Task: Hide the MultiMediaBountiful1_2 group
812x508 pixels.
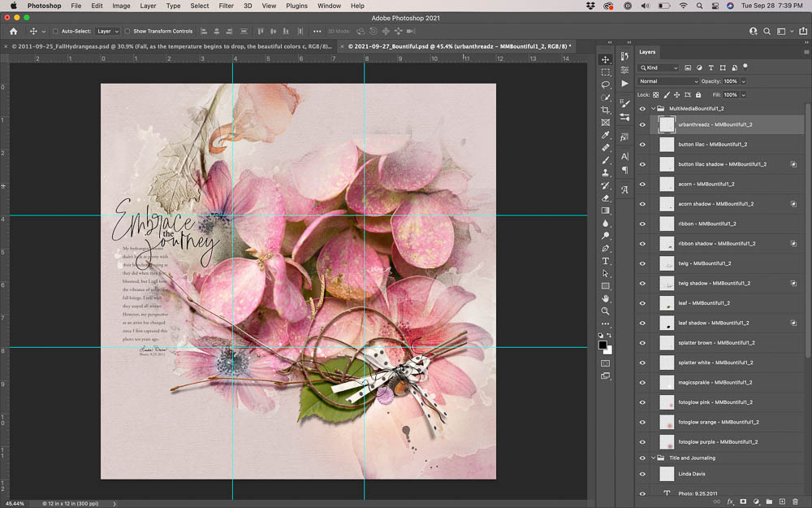Action: pyautogui.click(x=642, y=109)
